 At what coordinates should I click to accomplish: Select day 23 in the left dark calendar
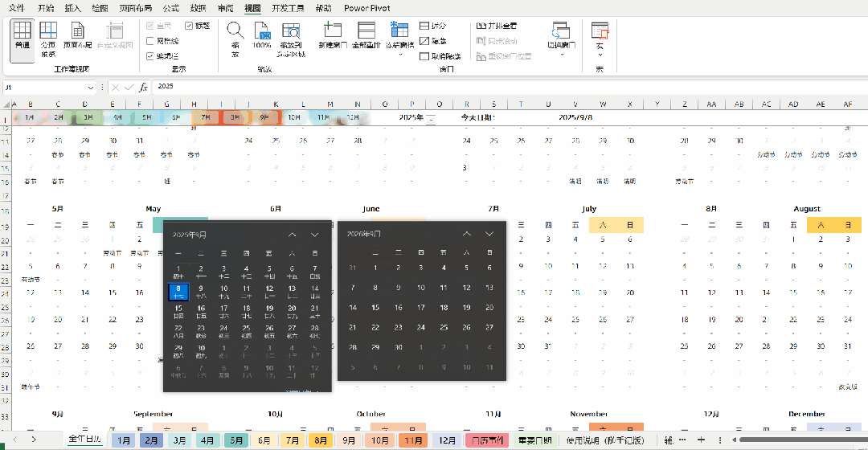tap(201, 331)
